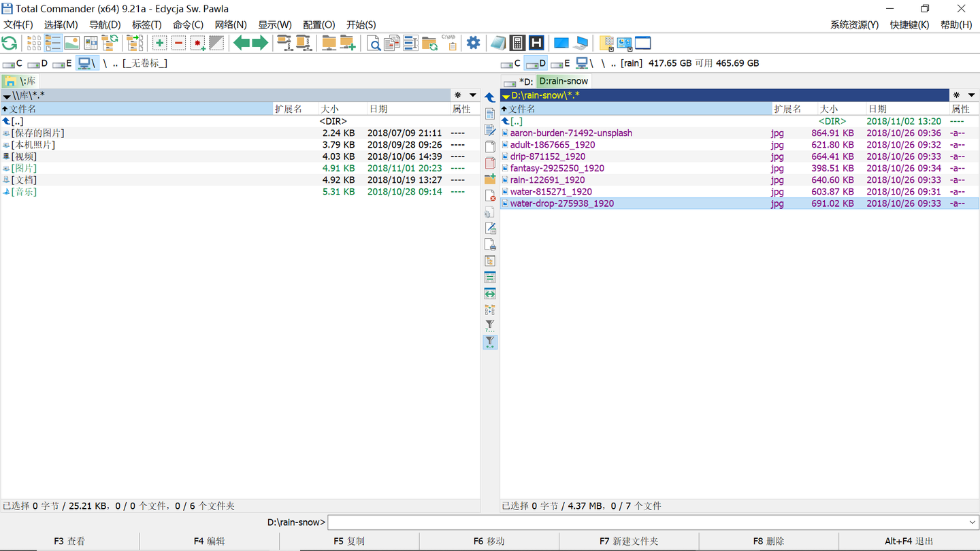The image size is (980, 551).
Task: Toggle the full details list view mode
Action: click(52, 44)
